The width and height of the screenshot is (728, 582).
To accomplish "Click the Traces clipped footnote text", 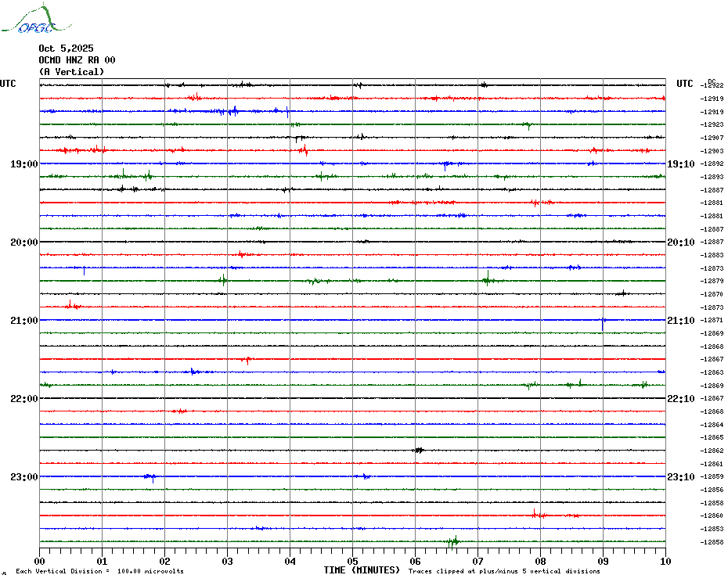I will (x=504, y=571).
